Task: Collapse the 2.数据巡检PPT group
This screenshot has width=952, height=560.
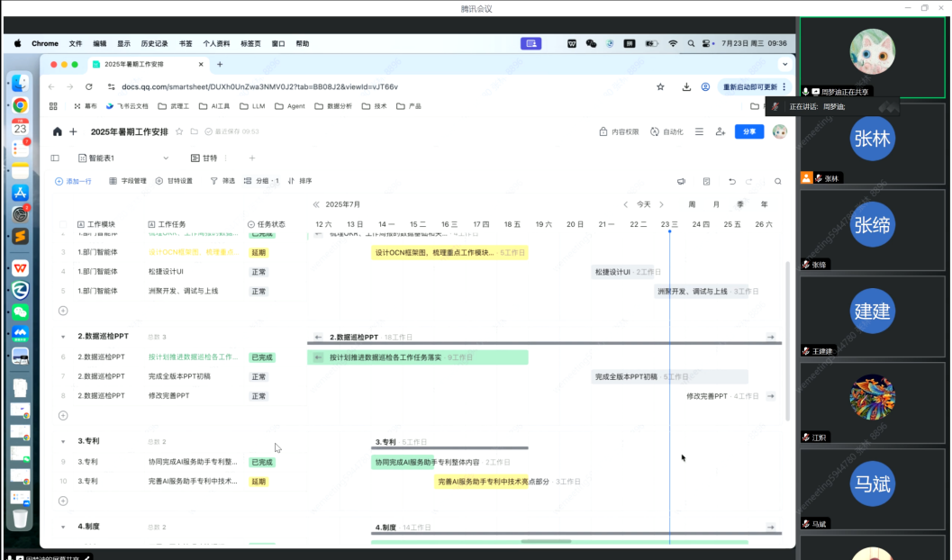Action: point(63,337)
